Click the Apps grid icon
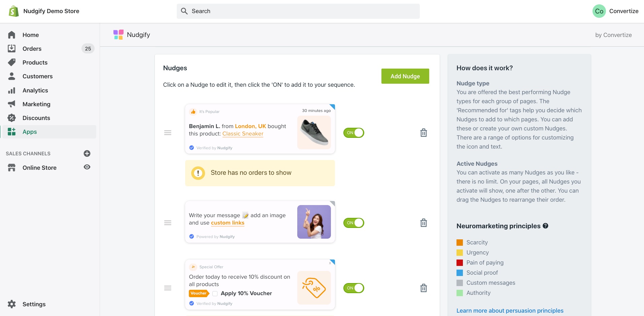644x316 pixels. click(x=12, y=131)
